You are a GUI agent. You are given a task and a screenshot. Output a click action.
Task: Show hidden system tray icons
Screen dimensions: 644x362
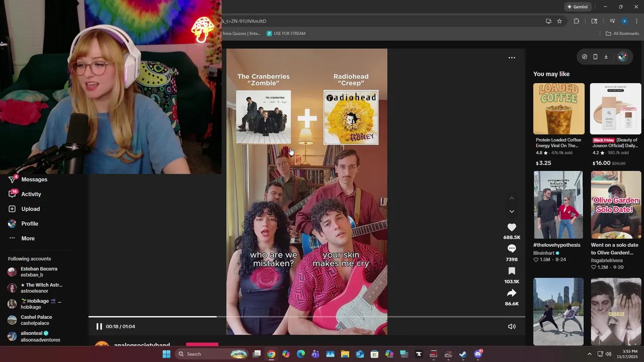pos(590,354)
